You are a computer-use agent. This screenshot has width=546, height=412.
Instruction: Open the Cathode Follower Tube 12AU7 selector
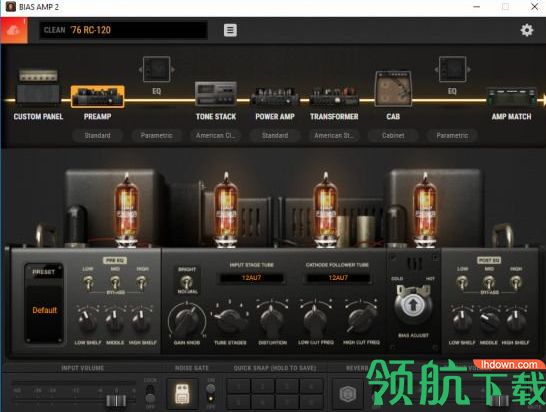point(338,278)
